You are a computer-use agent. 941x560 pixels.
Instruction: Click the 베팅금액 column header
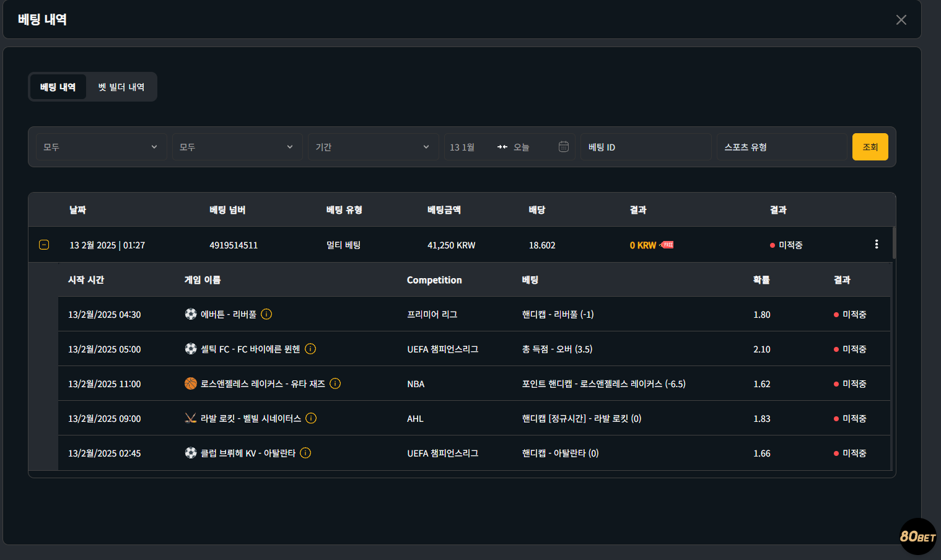(x=444, y=210)
